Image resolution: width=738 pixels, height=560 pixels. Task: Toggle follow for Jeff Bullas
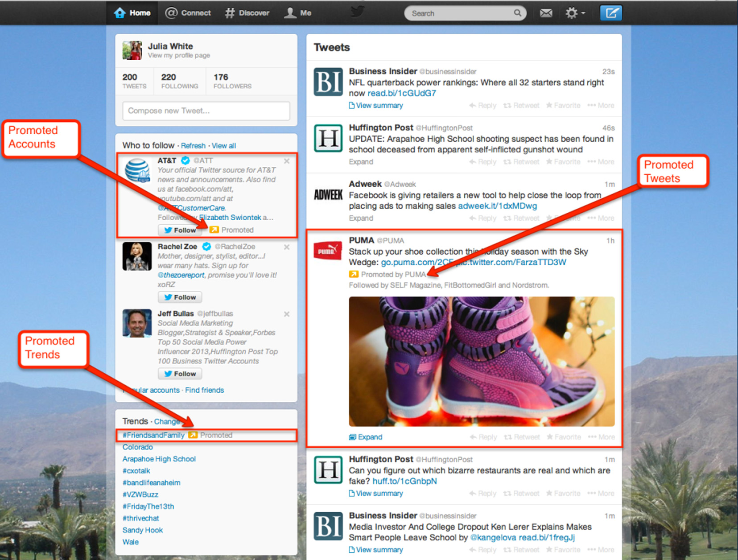click(180, 374)
